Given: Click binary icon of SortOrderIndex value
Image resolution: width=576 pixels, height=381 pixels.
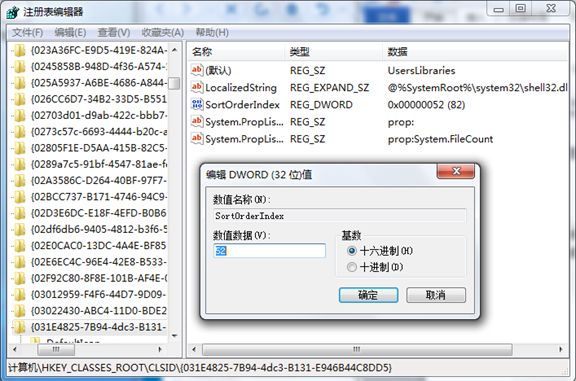Looking at the screenshot, I should (x=197, y=104).
